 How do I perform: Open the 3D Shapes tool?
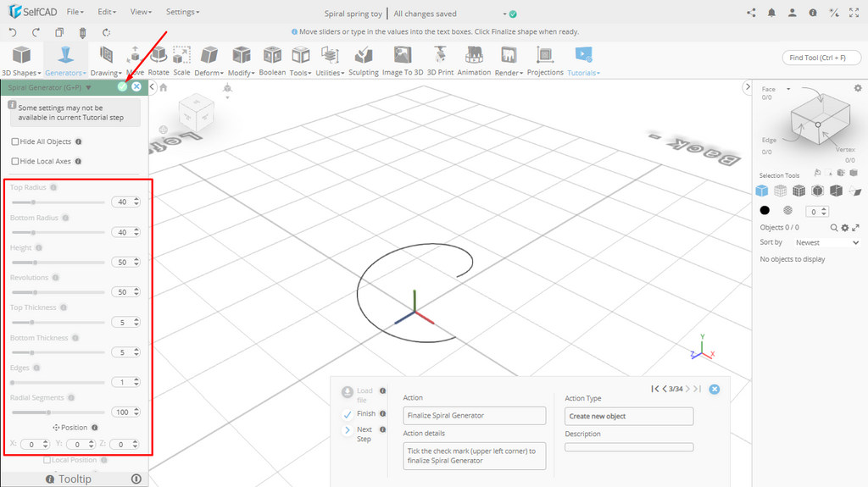(x=21, y=61)
